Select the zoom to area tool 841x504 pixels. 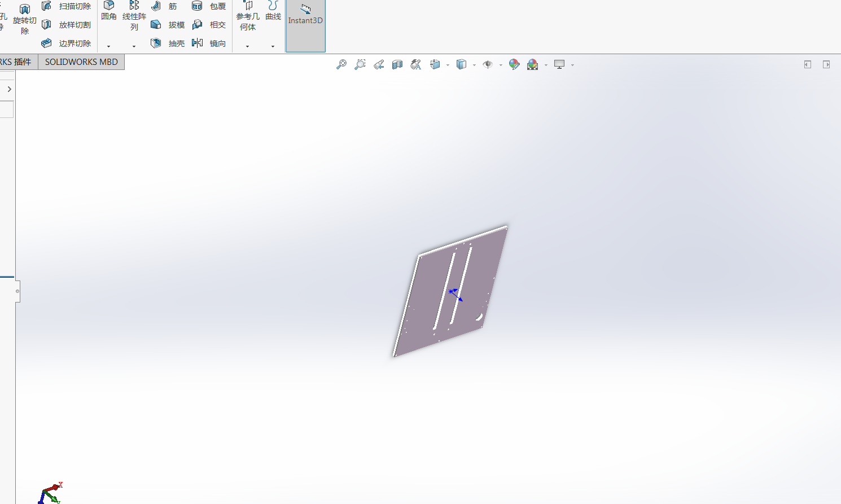(x=360, y=64)
